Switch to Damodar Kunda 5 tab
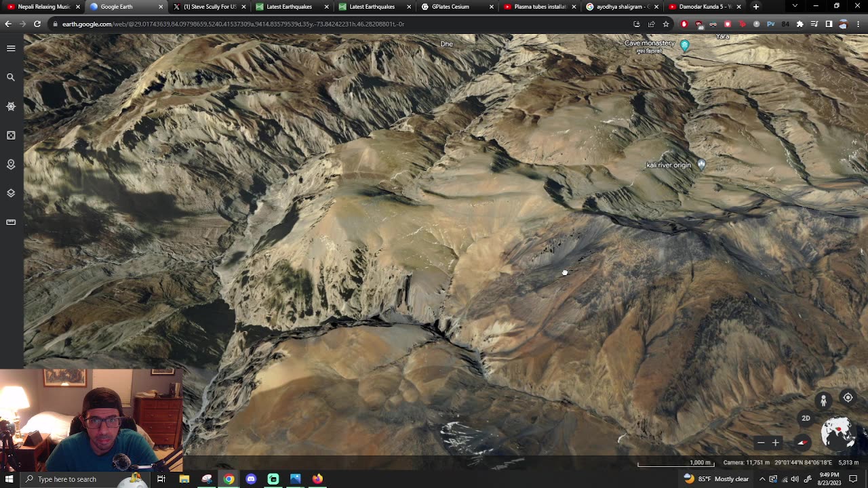The image size is (868, 488). point(705,7)
